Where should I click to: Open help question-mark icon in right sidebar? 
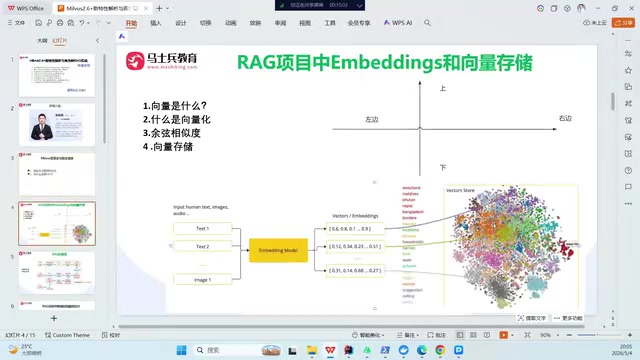(x=628, y=170)
